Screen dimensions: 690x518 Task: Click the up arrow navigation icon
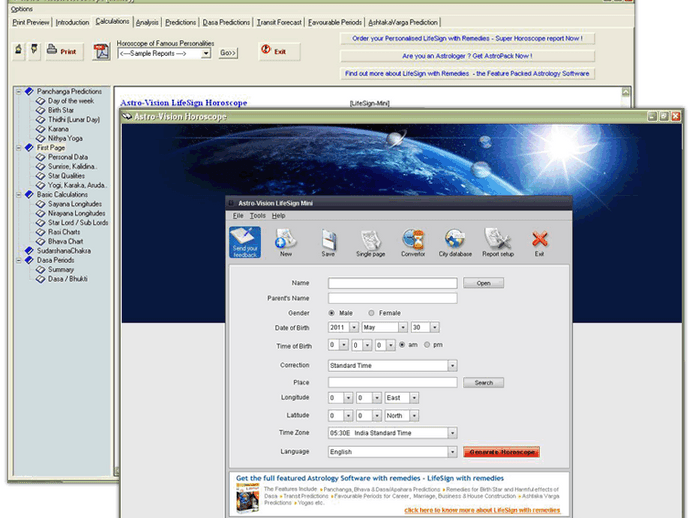[x=18, y=50]
